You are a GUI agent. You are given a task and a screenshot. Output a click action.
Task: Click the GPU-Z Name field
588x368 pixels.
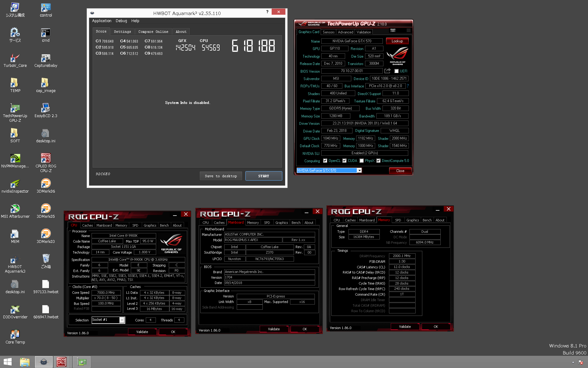pyautogui.click(x=352, y=41)
